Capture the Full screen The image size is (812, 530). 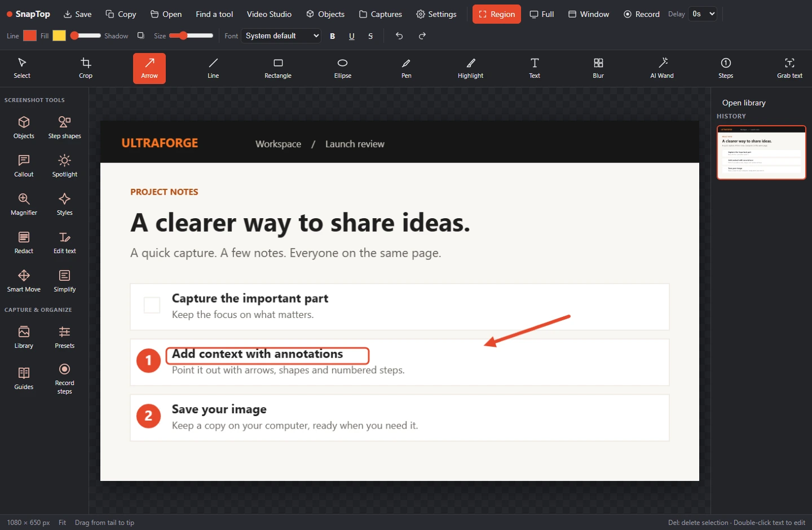[x=541, y=14]
